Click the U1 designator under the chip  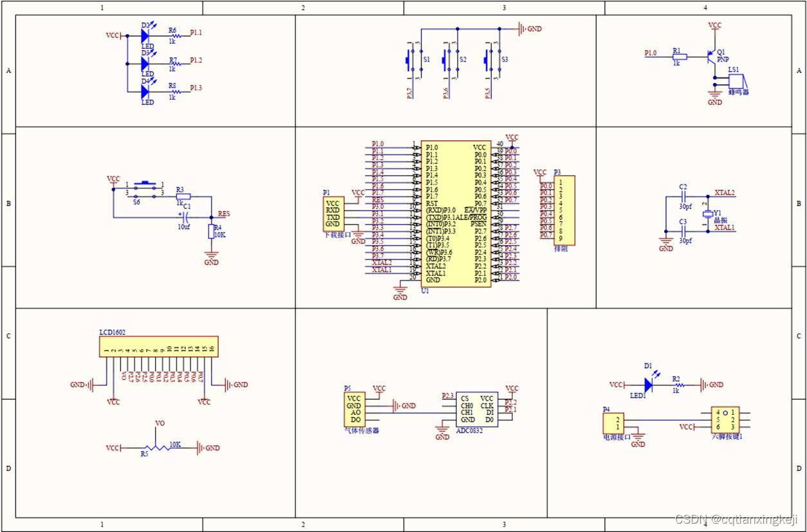[x=425, y=291]
